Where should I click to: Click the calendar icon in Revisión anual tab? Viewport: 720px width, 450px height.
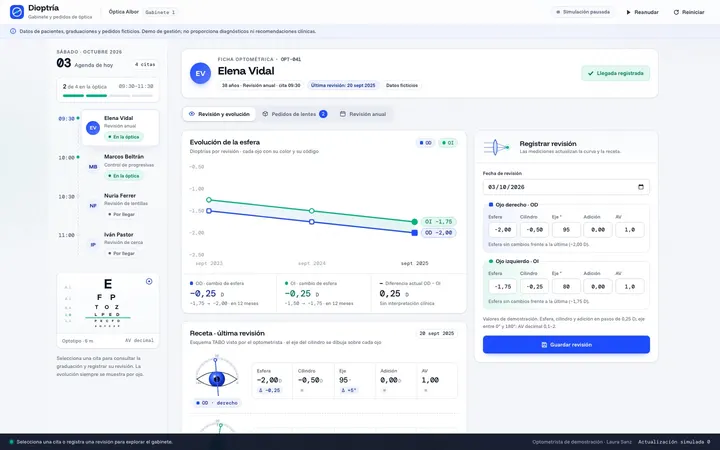click(343, 114)
